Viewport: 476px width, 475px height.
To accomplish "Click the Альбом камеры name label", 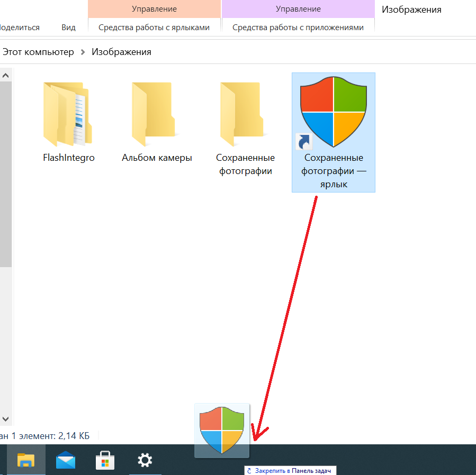I will tap(157, 158).
